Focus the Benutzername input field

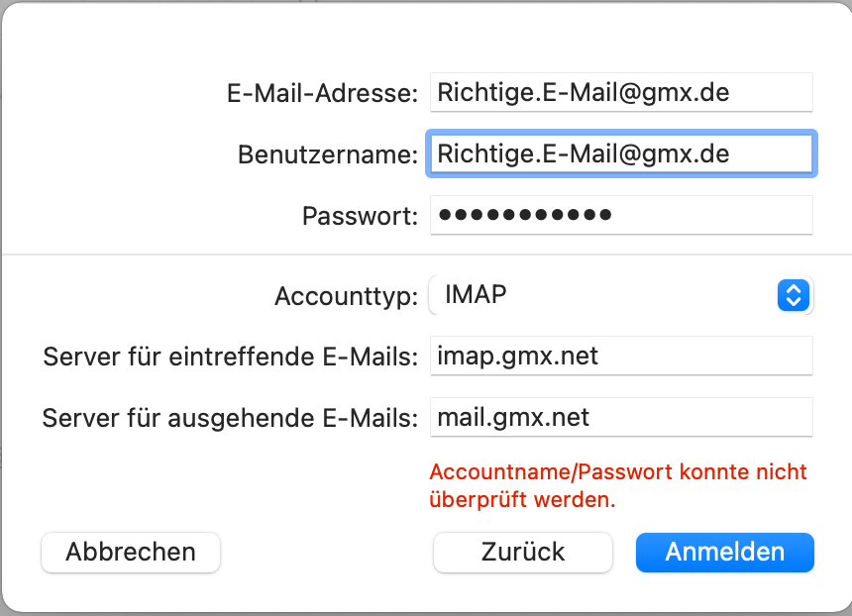[621, 154]
